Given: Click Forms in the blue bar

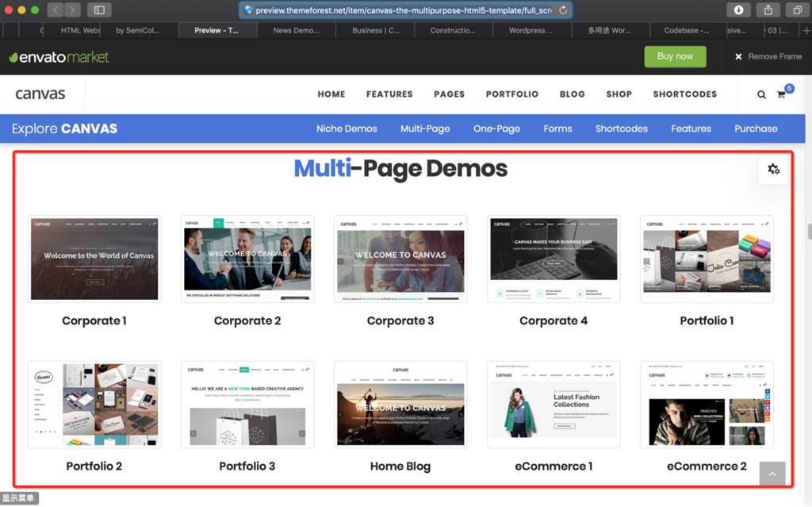Looking at the screenshot, I should [x=557, y=129].
